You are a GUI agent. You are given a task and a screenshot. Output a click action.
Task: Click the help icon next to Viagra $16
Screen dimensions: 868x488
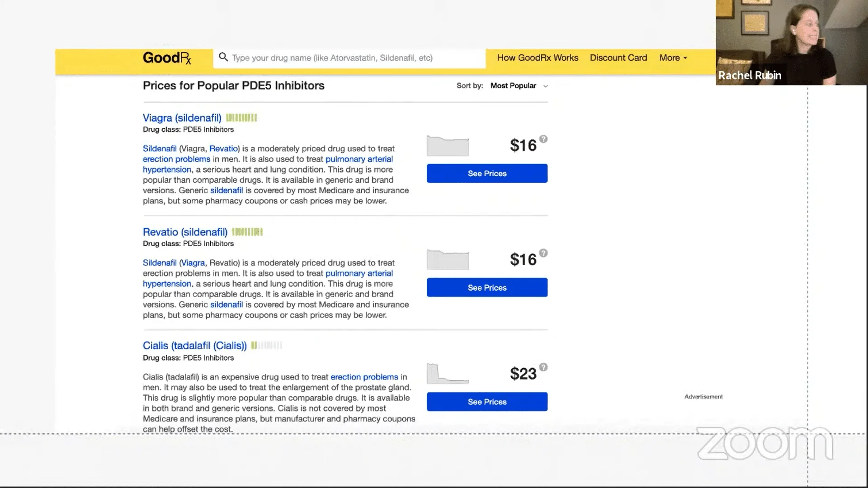click(543, 139)
